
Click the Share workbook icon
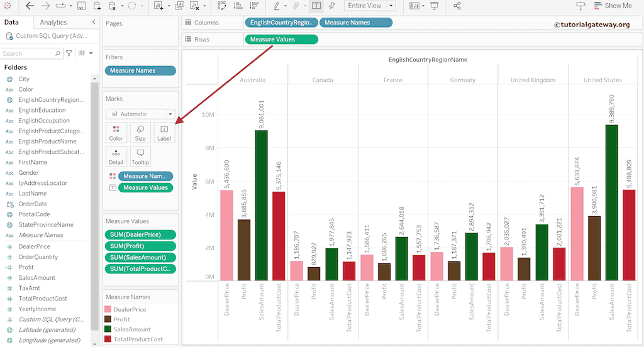point(457,6)
